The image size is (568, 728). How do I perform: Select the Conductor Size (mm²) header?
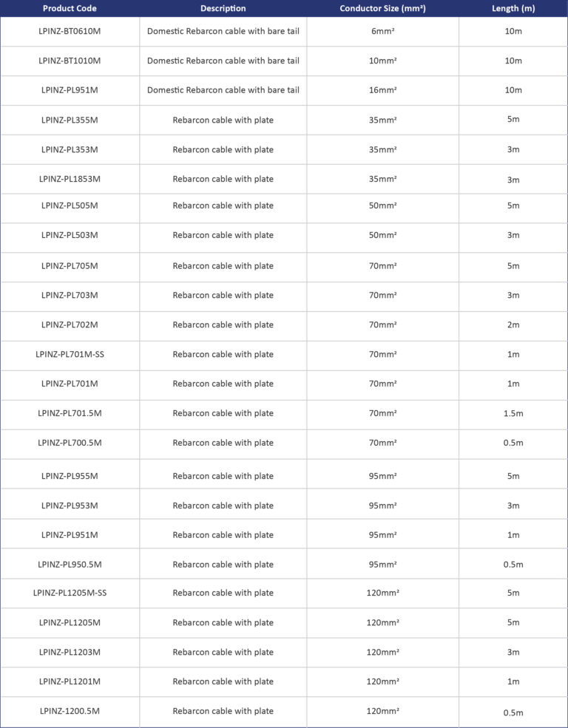tap(382, 9)
